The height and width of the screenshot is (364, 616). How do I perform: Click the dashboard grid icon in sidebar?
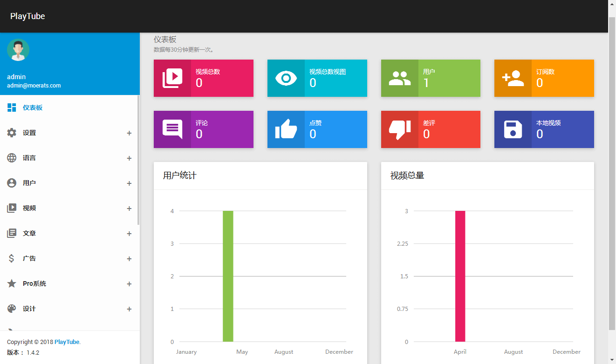click(12, 108)
